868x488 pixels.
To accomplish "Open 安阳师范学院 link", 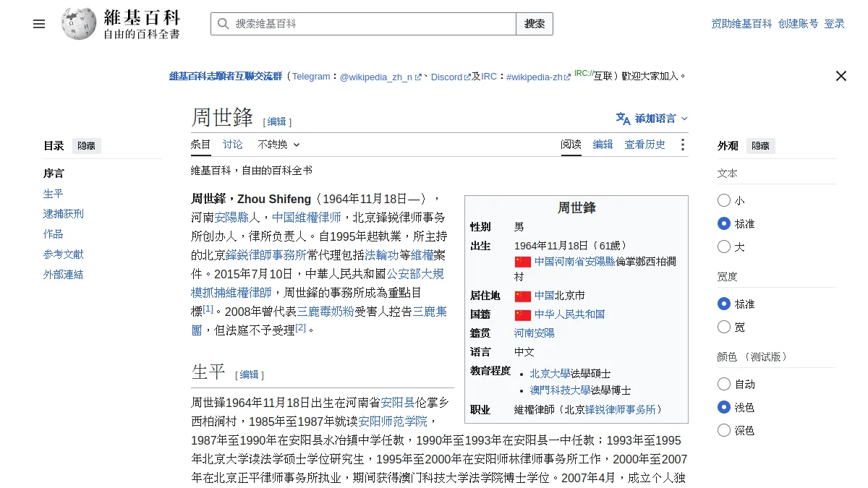I will [393, 421].
